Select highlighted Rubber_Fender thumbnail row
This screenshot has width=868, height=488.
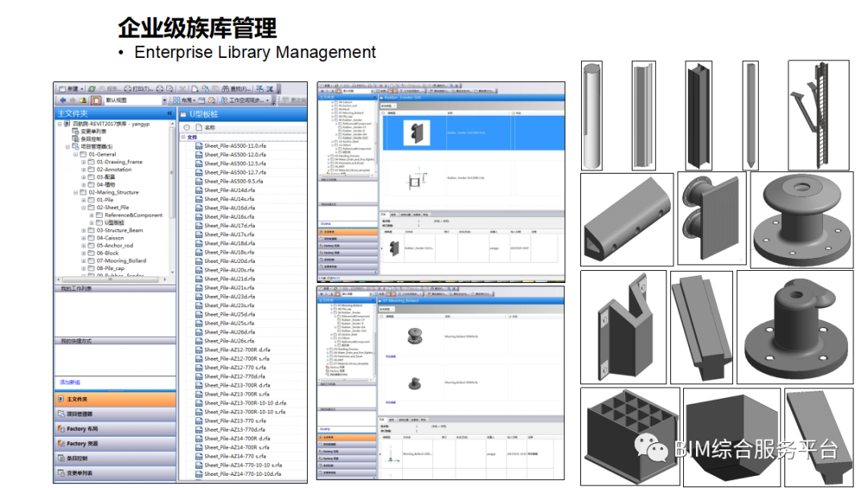click(x=473, y=133)
